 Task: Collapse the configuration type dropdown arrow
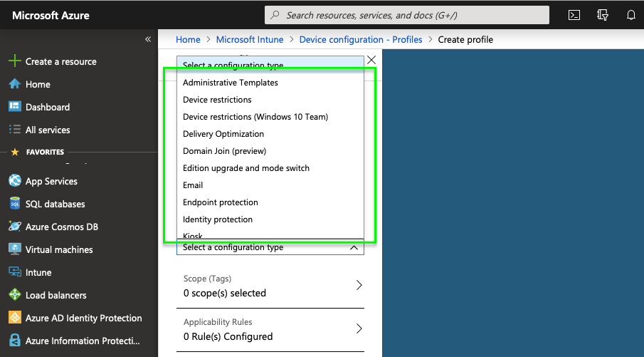[x=354, y=247]
